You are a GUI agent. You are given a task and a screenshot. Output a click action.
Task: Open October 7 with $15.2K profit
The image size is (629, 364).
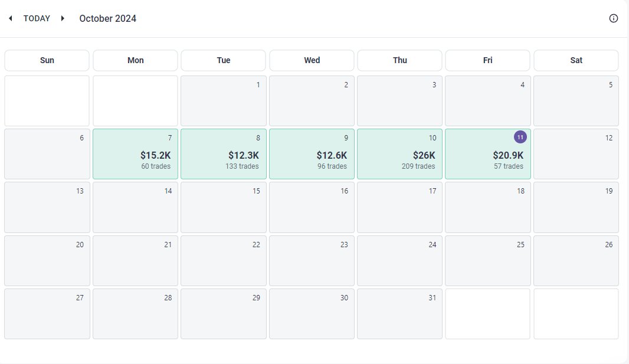(x=135, y=154)
